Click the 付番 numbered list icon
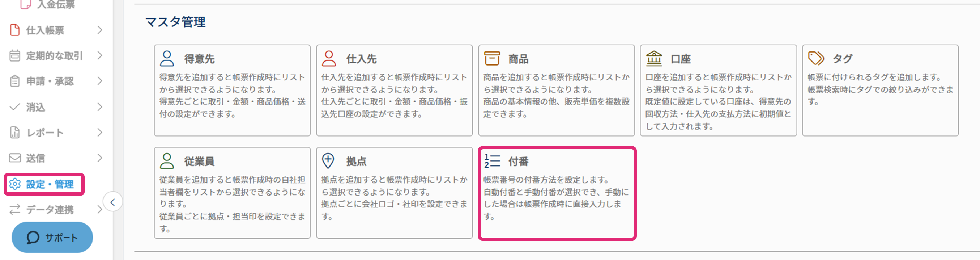This screenshot has width=980, height=260. pyautogui.click(x=492, y=161)
